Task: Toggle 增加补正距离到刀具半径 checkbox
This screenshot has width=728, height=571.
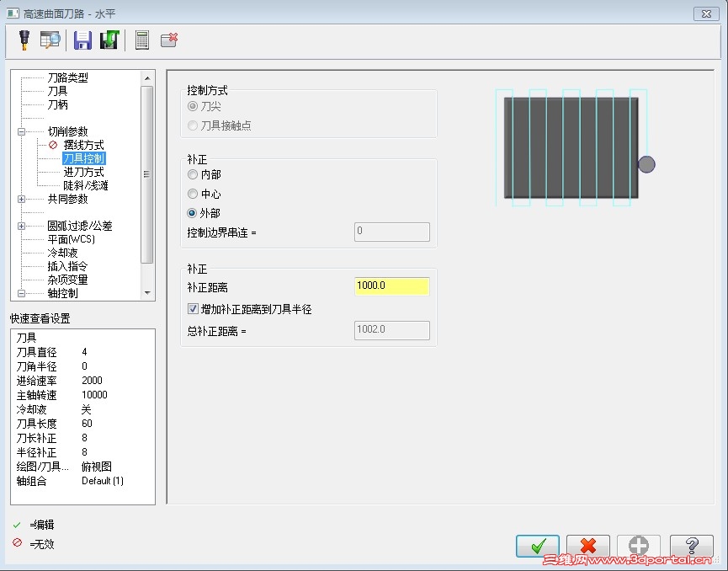Action: click(193, 308)
